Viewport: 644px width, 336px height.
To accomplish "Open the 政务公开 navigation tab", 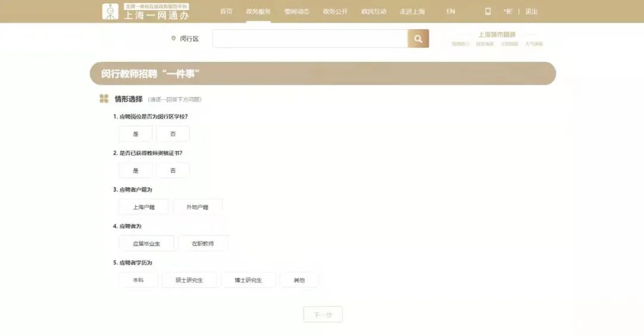I will (335, 11).
